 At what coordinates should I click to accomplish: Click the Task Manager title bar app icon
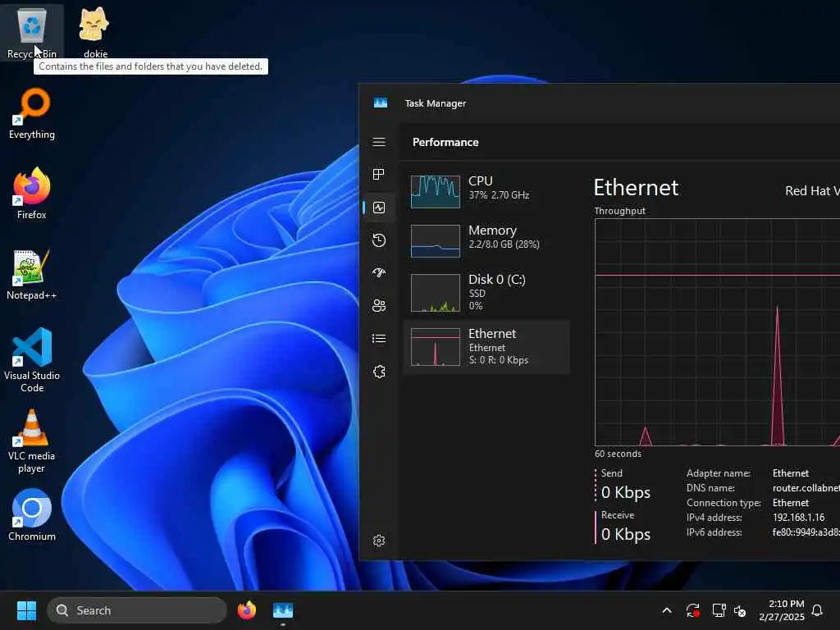381,103
